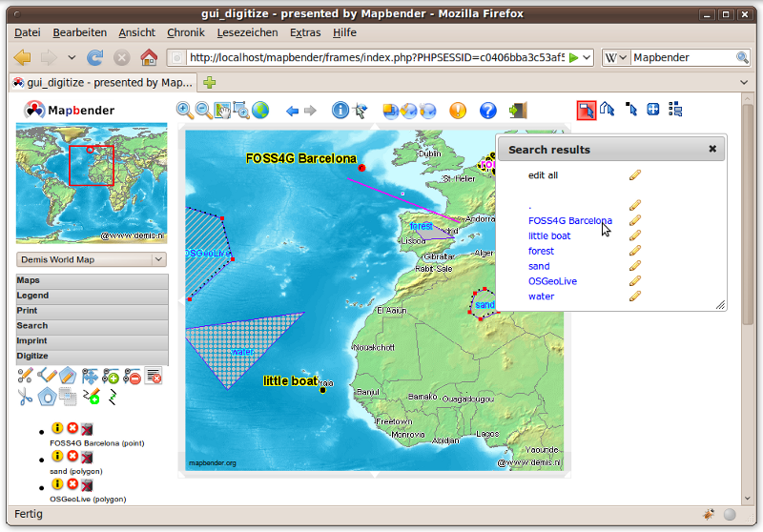Open the Ansicht menu
Screen dimensions: 763x532
tap(136, 32)
